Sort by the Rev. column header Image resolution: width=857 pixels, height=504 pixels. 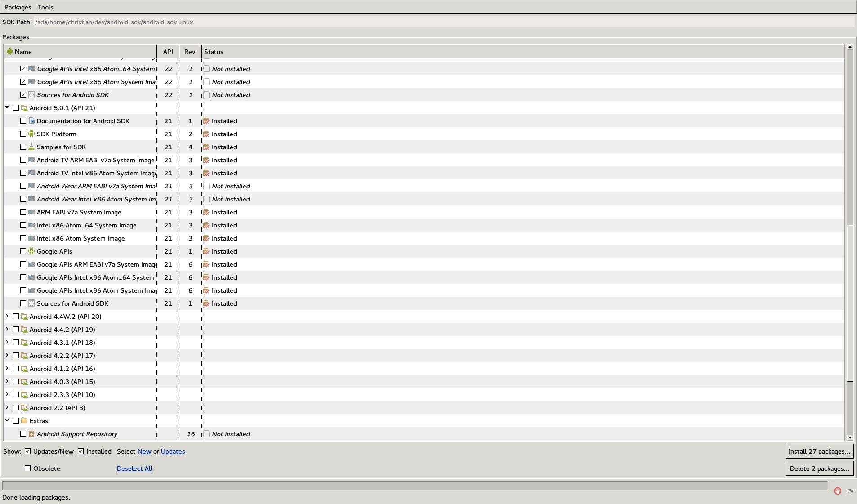[x=191, y=52]
